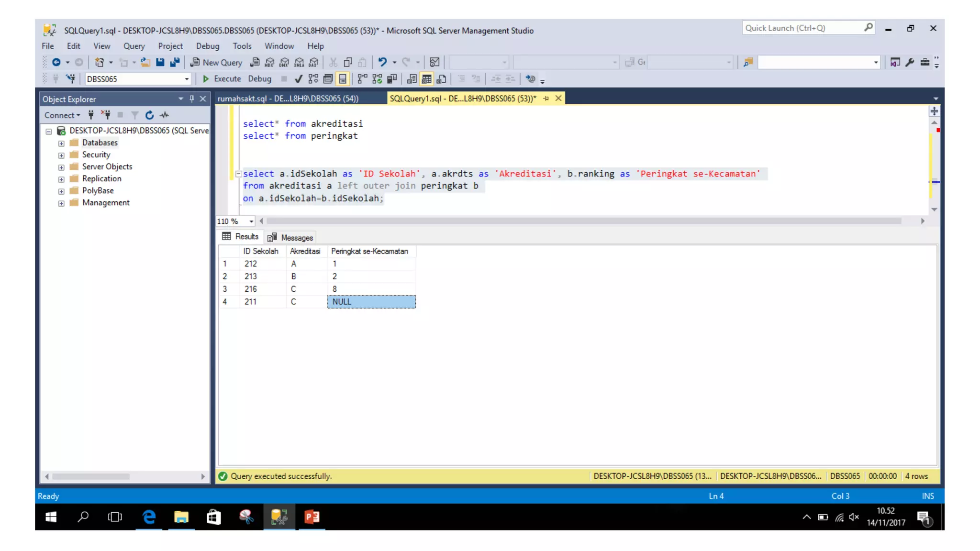980x551 pixels.
Task: Open the 110 % zoom dropdown
Action: [251, 221]
